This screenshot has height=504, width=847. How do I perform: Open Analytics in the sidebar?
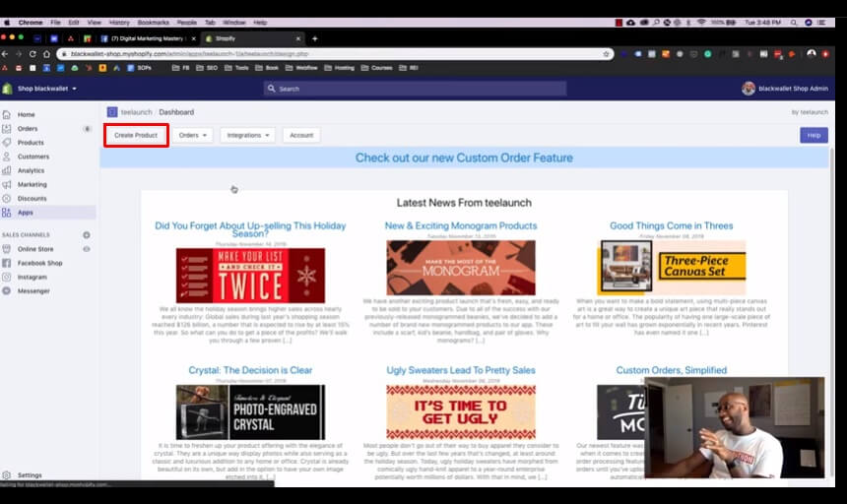pyautogui.click(x=31, y=170)
